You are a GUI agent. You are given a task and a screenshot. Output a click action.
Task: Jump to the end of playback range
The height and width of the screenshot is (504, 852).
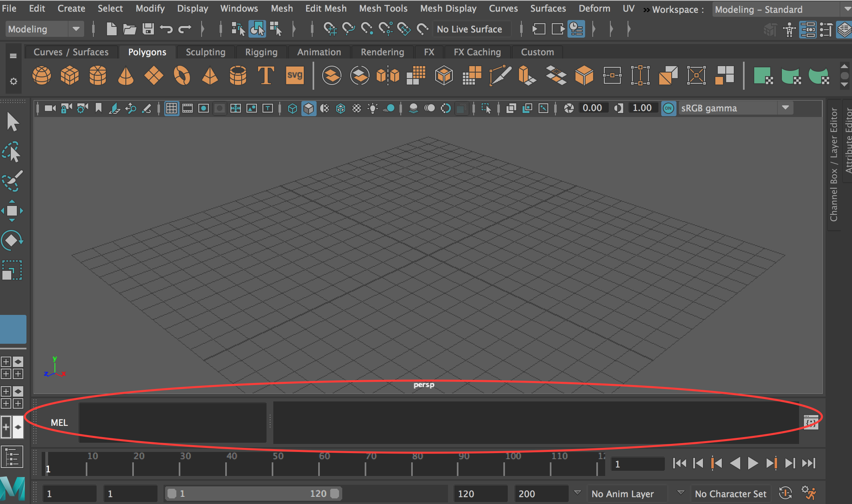[x=809, y=464]
